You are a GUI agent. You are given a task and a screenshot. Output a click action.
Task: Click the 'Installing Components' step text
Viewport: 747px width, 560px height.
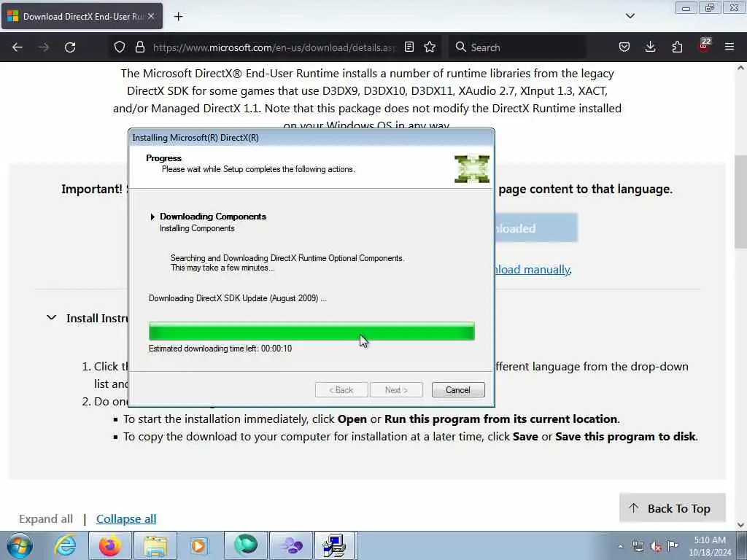point(197,228)
